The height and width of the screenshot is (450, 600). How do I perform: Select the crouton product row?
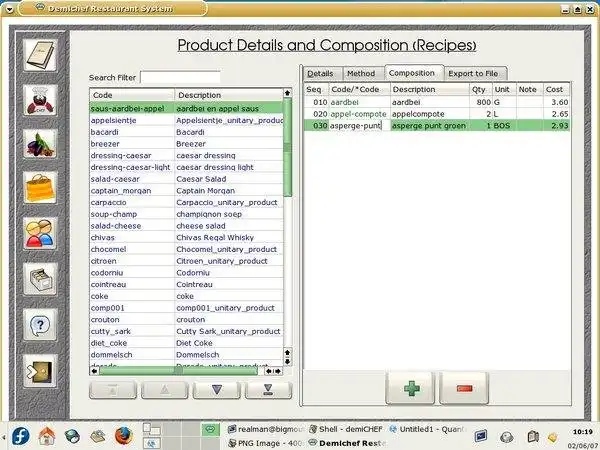point(187,320)
